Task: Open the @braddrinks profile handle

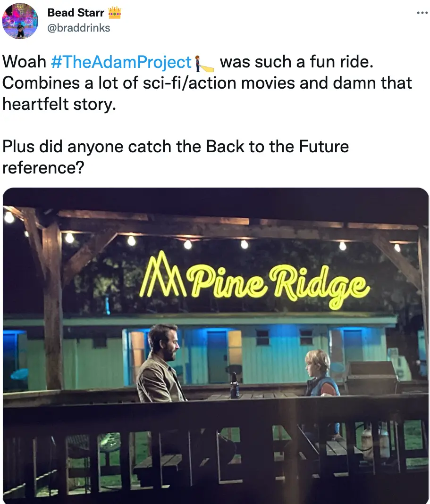Action: [79, 28]
